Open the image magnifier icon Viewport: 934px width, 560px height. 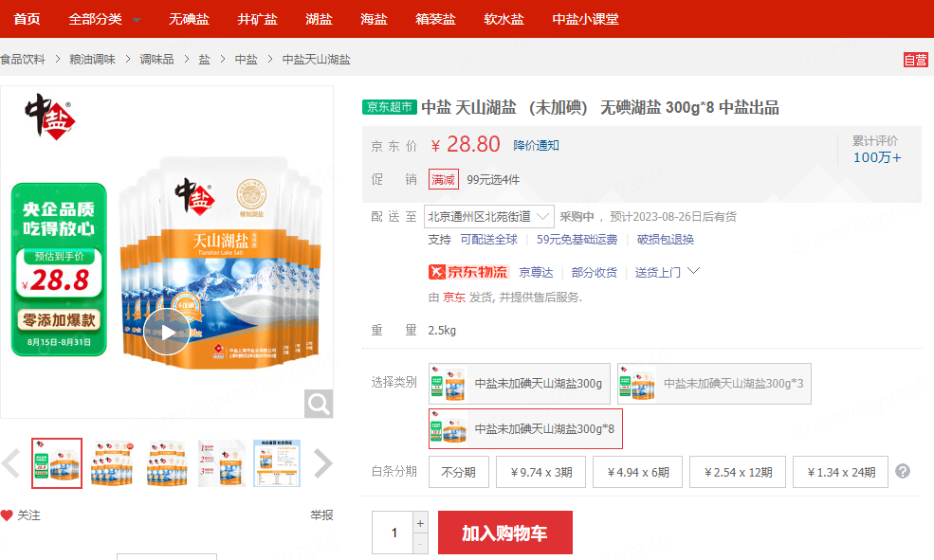318,404
